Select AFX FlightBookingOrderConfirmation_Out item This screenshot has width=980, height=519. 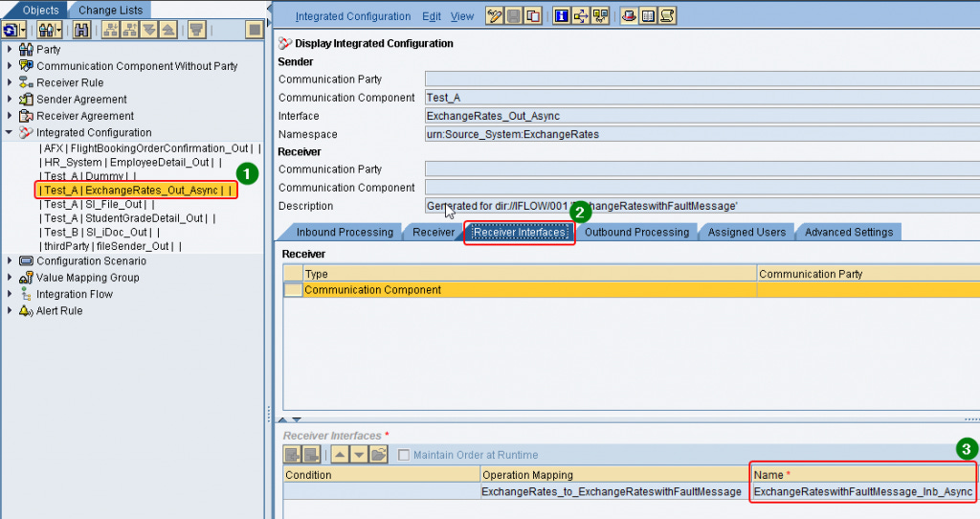coord(150,148)
